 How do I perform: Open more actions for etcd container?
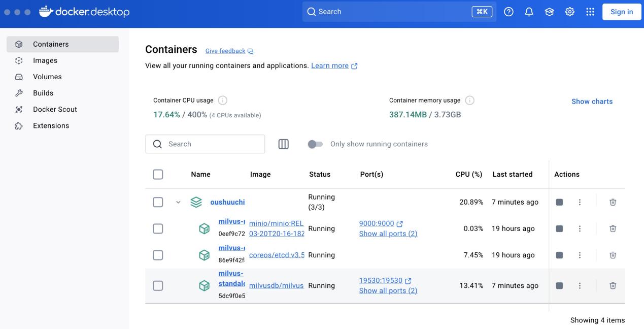(580, 255)
